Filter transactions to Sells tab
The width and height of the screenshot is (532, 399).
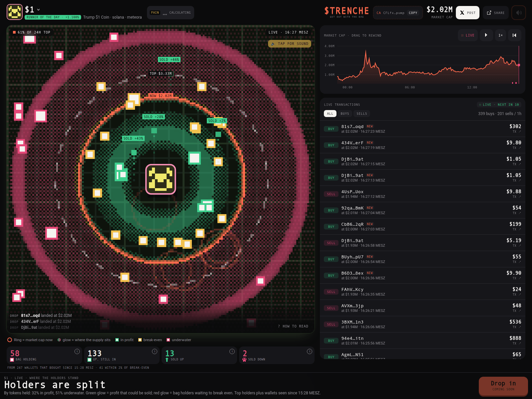point(362,114)
